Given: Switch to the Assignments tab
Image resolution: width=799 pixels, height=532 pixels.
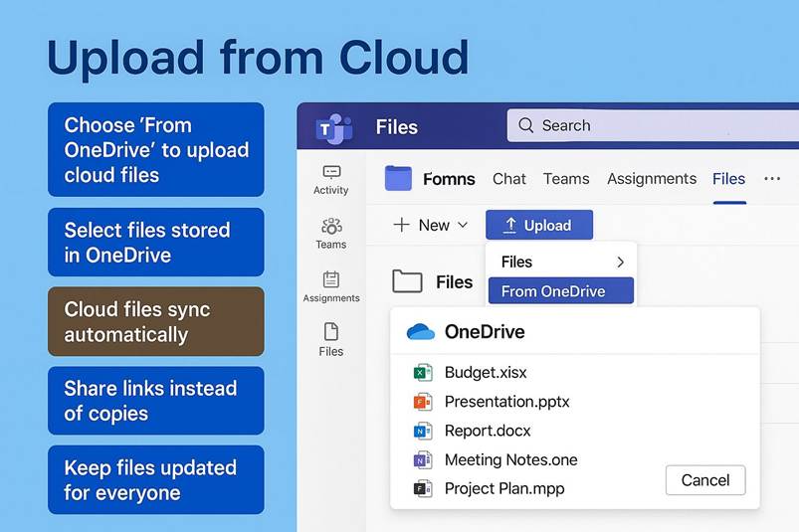Looking at the screenshot, I should 652,179.
